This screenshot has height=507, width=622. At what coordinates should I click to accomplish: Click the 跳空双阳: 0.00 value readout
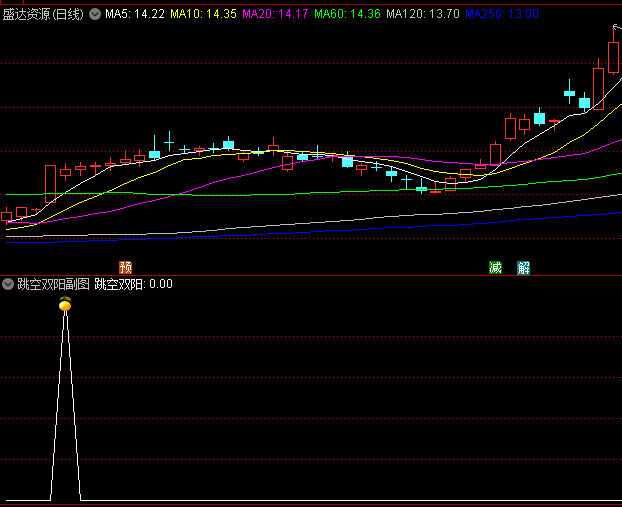(134, 284)
